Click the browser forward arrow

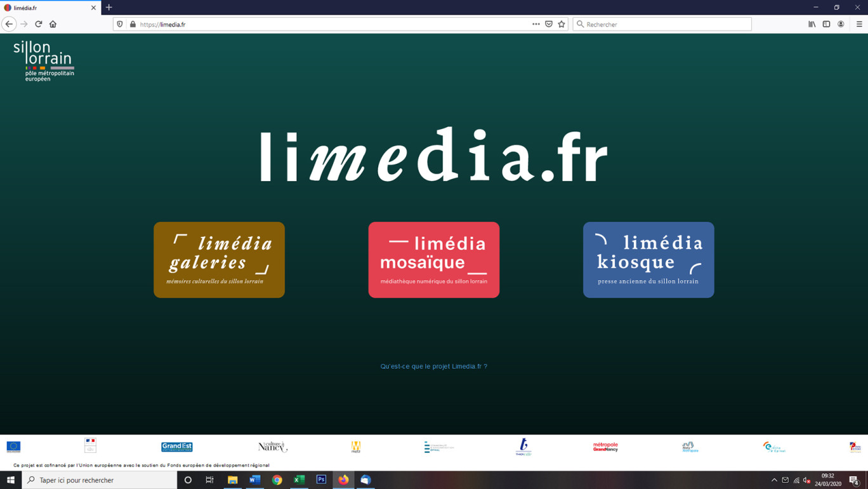pos(24,24)
